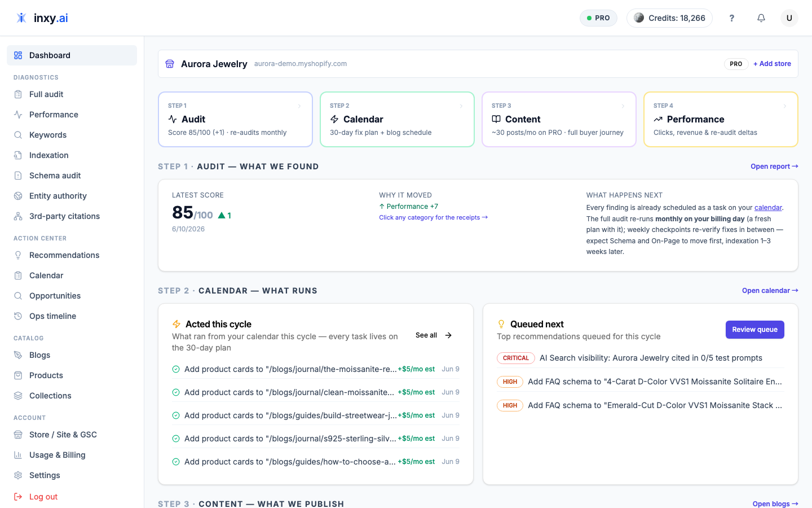Click the check circle for build-streetwear task
Image resolution: width=812 pixels, height=508 pixels.
tap(176, 415)
